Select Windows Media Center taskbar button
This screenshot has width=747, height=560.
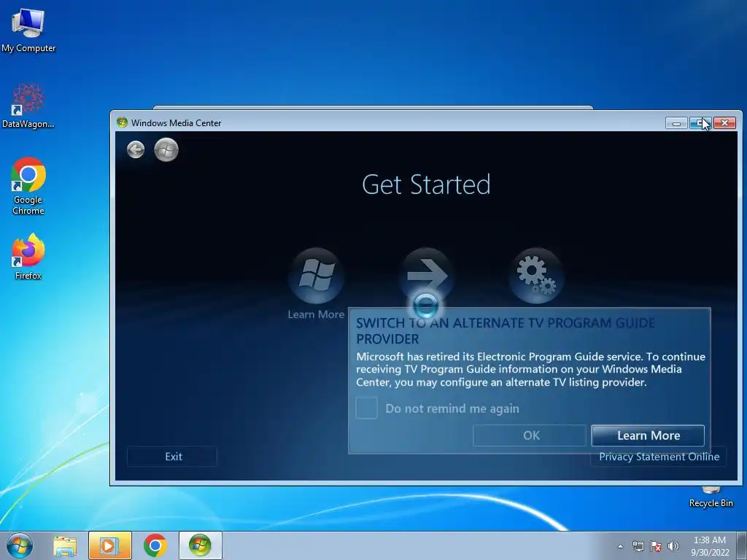(x=200, y=545)
